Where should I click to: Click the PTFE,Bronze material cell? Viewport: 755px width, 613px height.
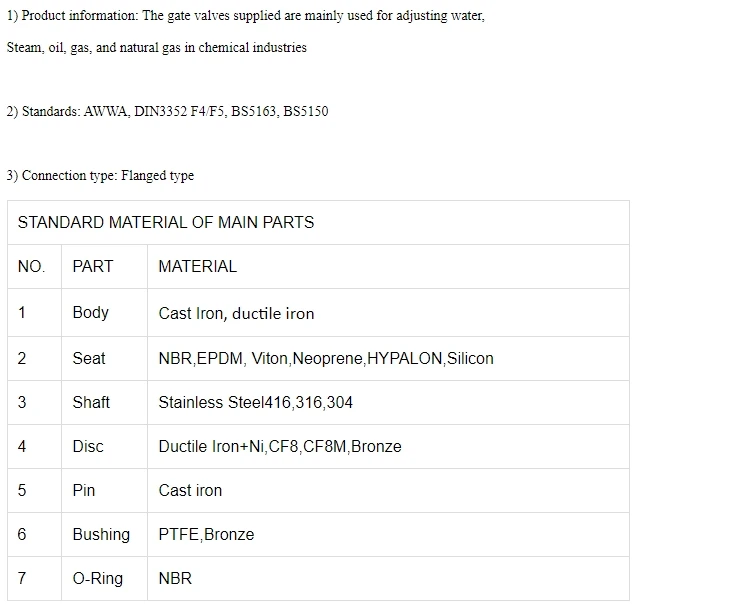tap(388, 535)
